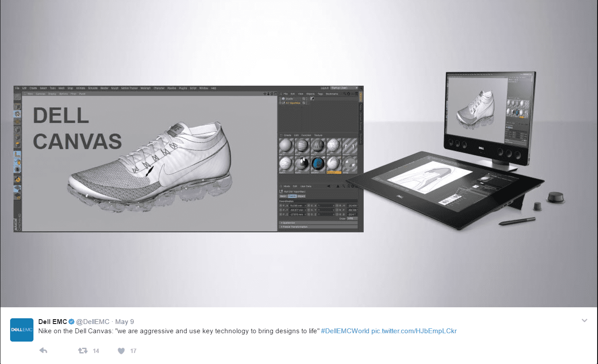Select the blue dotted material sphere
Viewport: 598px width, 364px height.
coord(318,164)
